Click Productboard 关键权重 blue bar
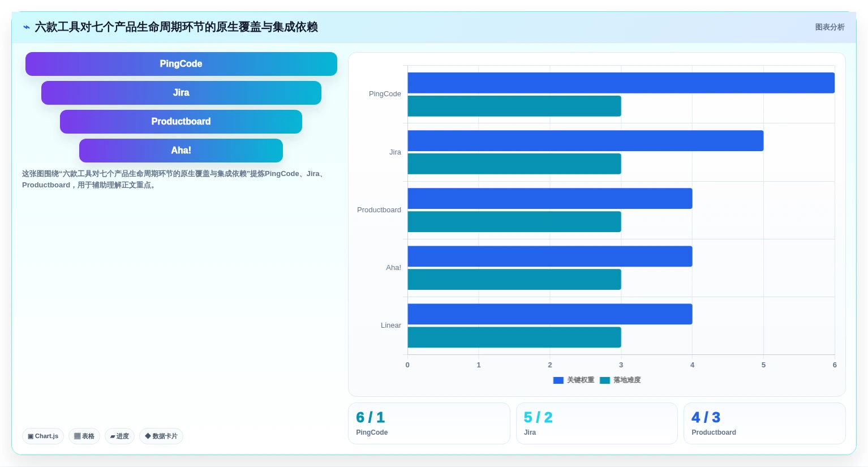Screen dimensions: 868x467 point(550,199)
